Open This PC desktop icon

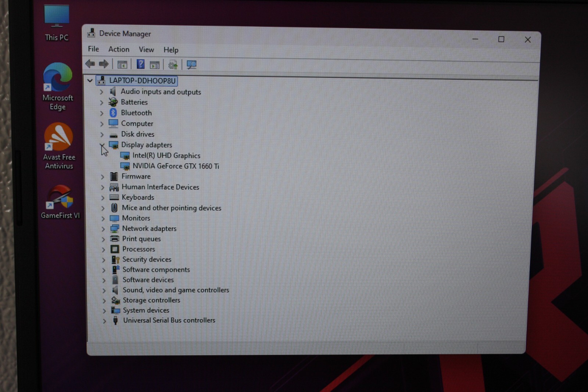pos(57,23)
